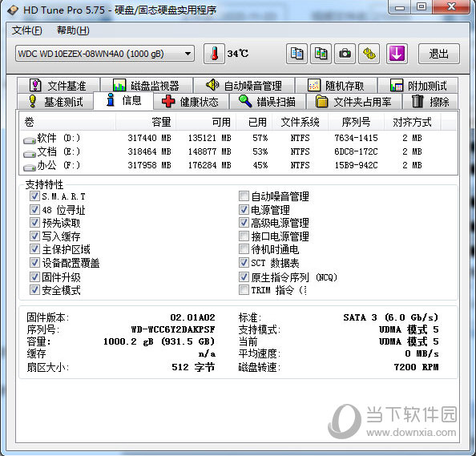Toggle the 安全模式 checkbox

click(x=34, y=289)
